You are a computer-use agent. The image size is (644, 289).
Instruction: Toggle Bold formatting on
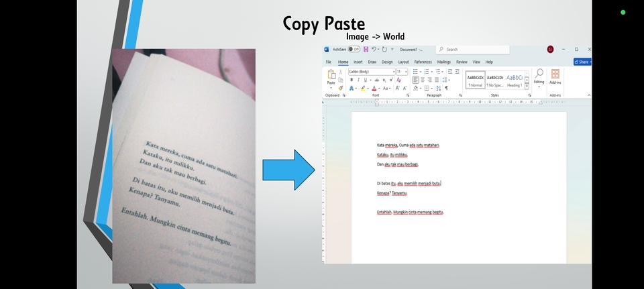click(351, 80)
